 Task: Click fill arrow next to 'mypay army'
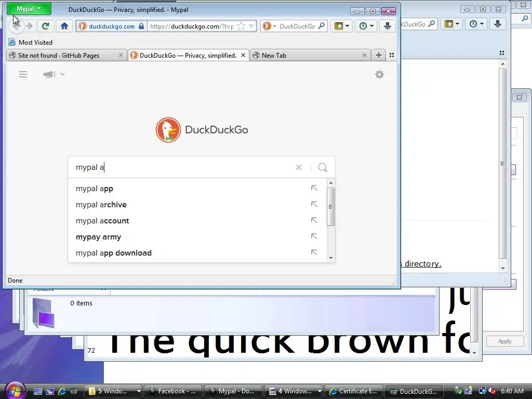coord(314,236)
